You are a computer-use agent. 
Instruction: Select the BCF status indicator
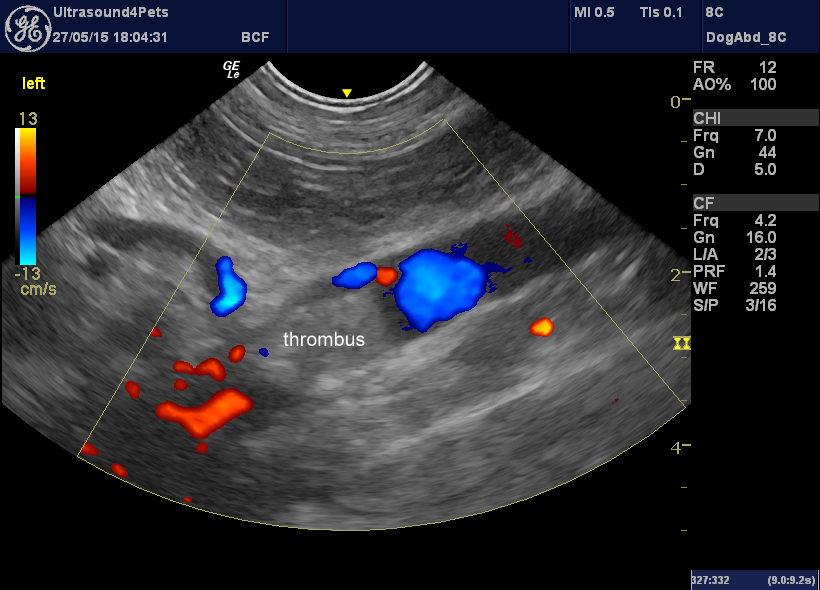pos(255,36)
